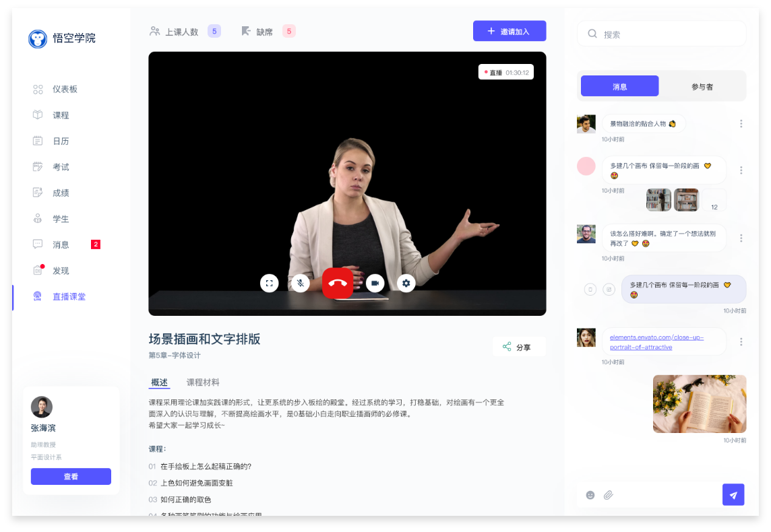Screen dimensions: 771x532
Task: Click lesson 03 如何正确的取色
Action: coord(180,500)
